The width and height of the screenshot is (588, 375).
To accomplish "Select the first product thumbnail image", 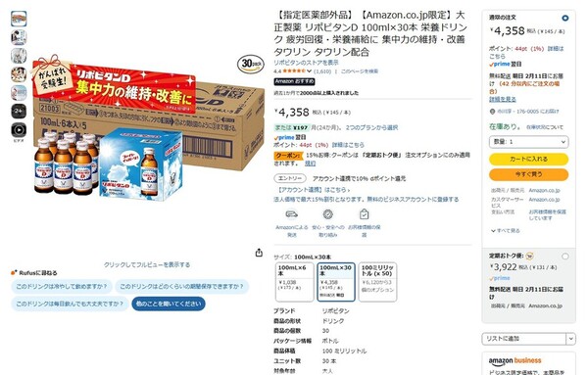I will click(x=19, y=19).
